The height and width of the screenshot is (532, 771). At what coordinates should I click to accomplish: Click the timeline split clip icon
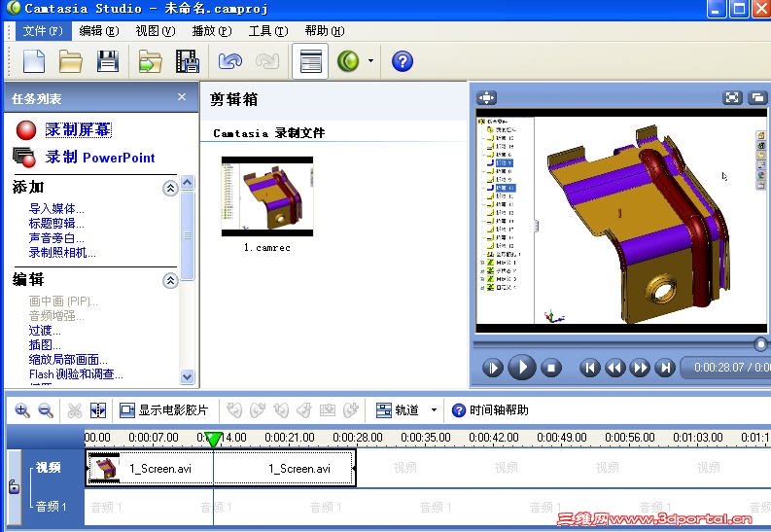(98, 410)
